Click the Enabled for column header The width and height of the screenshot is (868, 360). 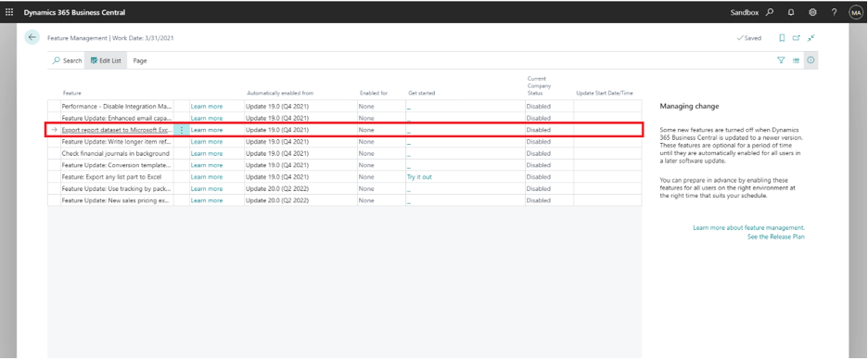point(374,93)
